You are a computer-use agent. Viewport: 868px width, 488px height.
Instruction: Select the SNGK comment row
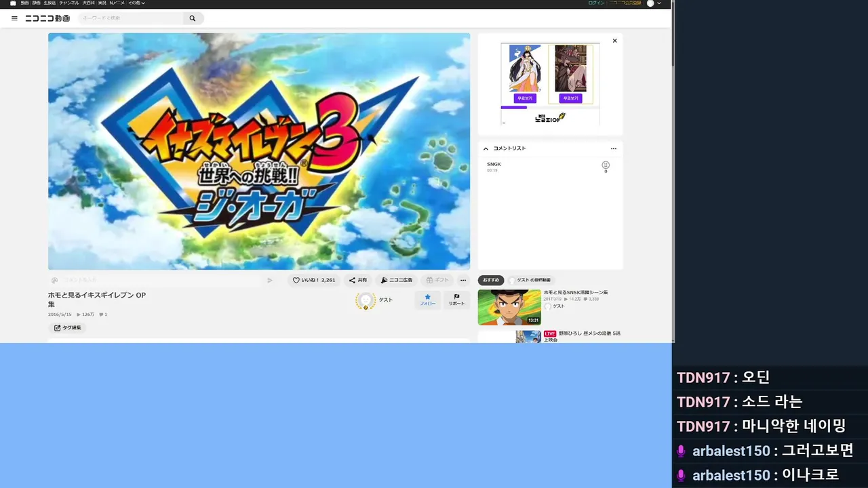550,167
